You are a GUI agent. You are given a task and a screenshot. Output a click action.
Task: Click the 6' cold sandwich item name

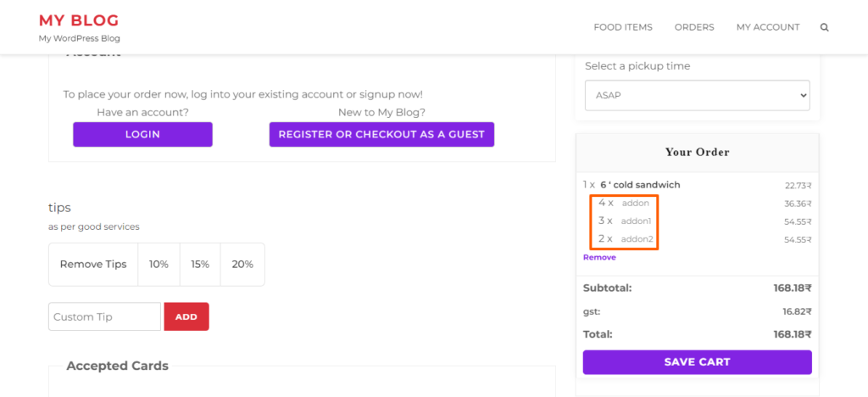(640, 185)
